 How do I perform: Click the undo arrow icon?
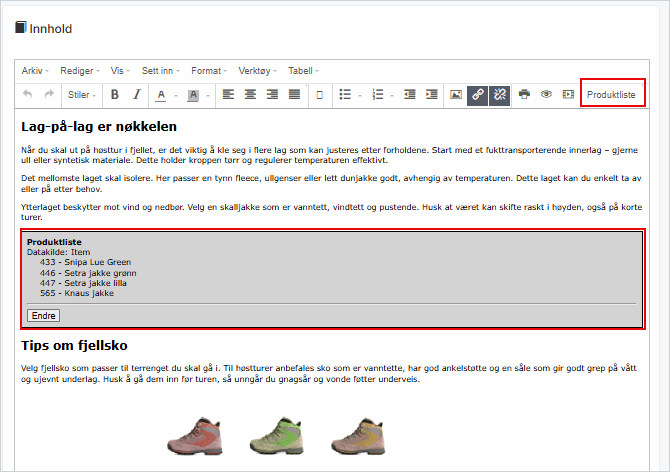pos(27,95)
